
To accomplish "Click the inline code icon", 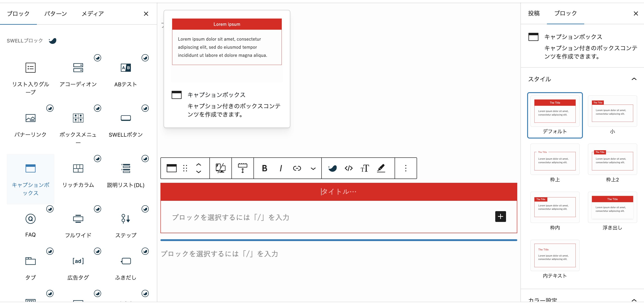I will (349, 168).
